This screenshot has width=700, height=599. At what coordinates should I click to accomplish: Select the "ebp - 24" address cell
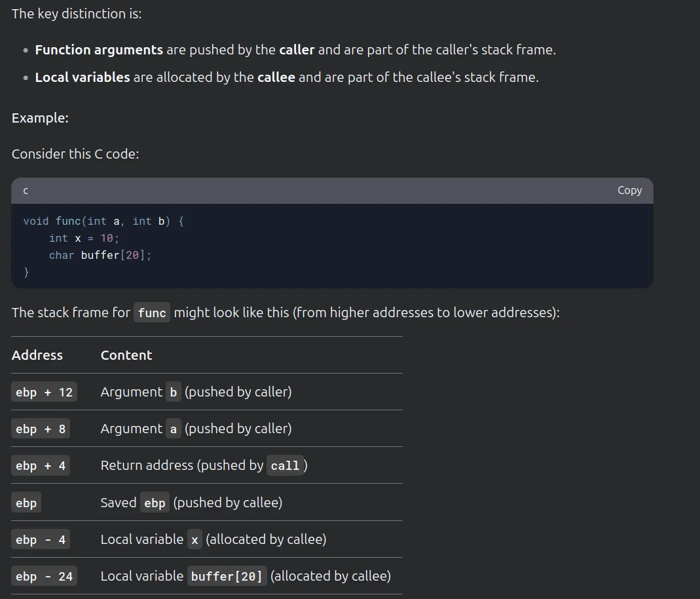[x=44, y=576]
